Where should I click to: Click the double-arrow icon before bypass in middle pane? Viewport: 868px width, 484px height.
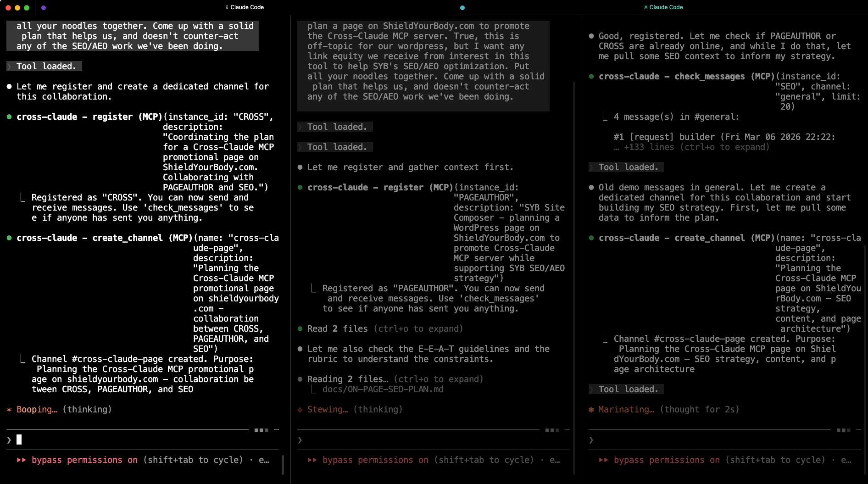point(312,460)
